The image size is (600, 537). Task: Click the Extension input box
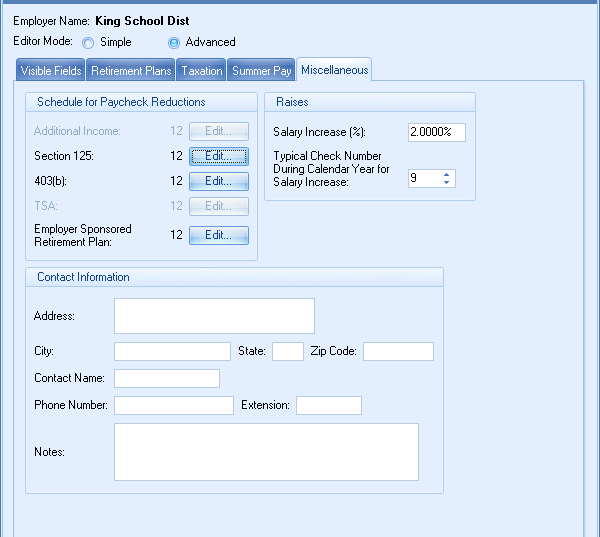tap(328, 405)
